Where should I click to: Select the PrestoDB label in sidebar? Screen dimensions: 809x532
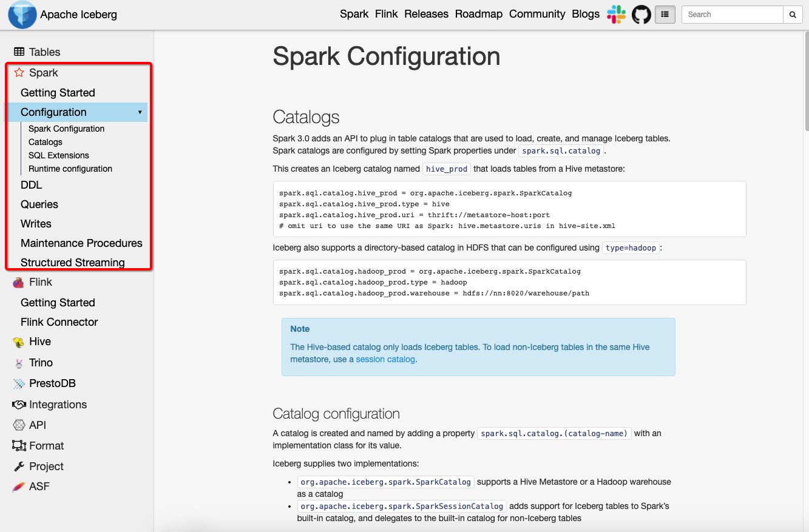click(x=52, y=383)
